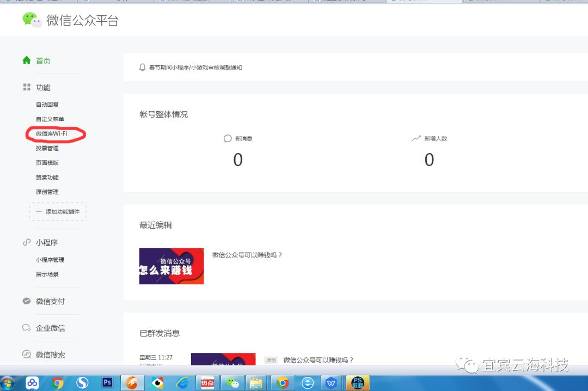Click the 微信支付 sidebar icon
588x391 pixels.
click(x=26, y=301)
